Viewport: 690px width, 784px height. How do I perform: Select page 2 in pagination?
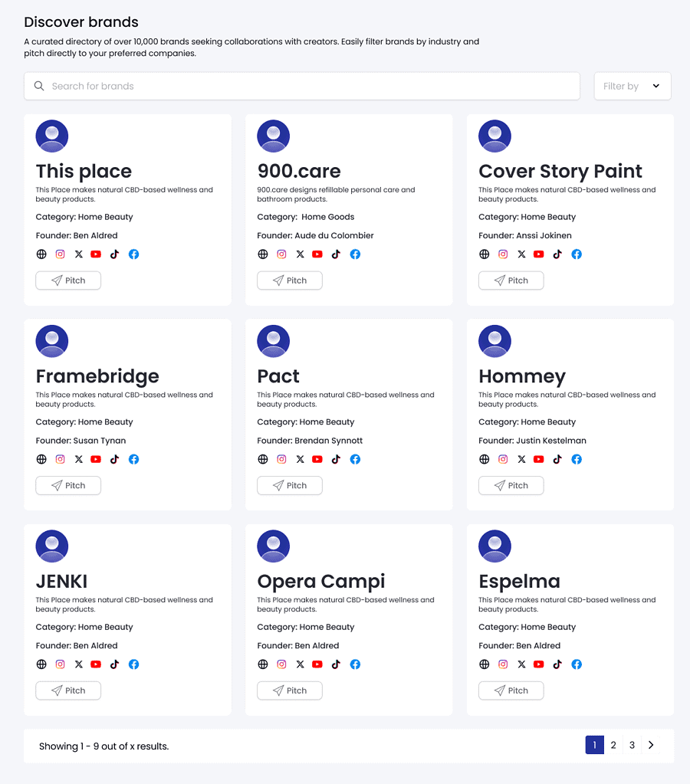[x=613, y=745]
